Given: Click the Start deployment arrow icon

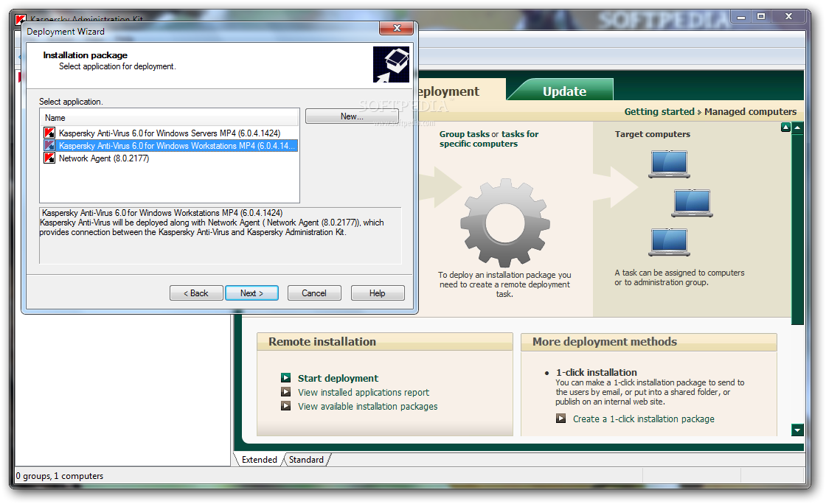Looking at the screenshot, I should 285,378.
